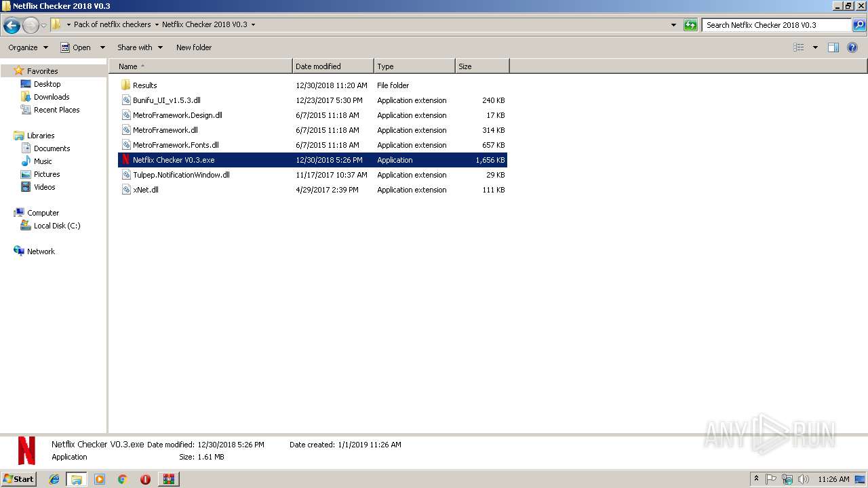Viewport: 868px width, 488px height.
Task: Click the Open toolbar button
Action: pos(75,47)
